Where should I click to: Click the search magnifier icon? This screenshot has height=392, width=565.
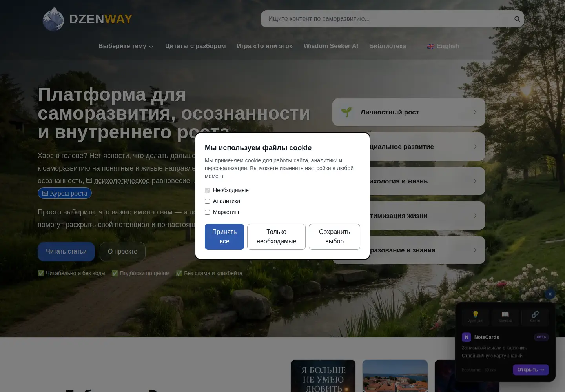click(x=517, y=19)
